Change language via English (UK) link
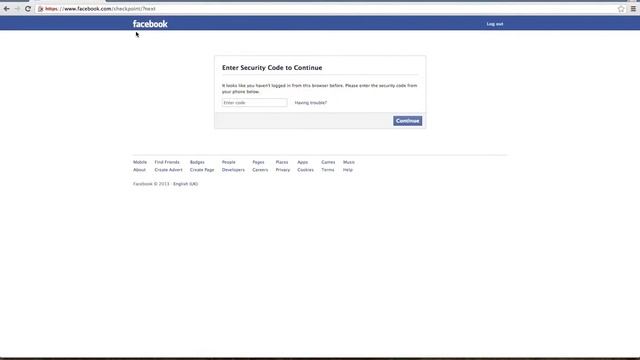The height and width of the screenshot is (360, 640). 185,184
